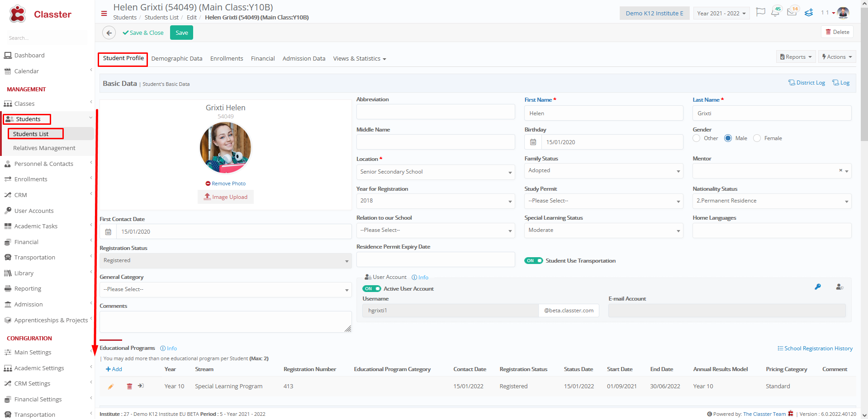868x419 pixels.
Task: Toggle Active User Account switch
Action: click(372, 289)
